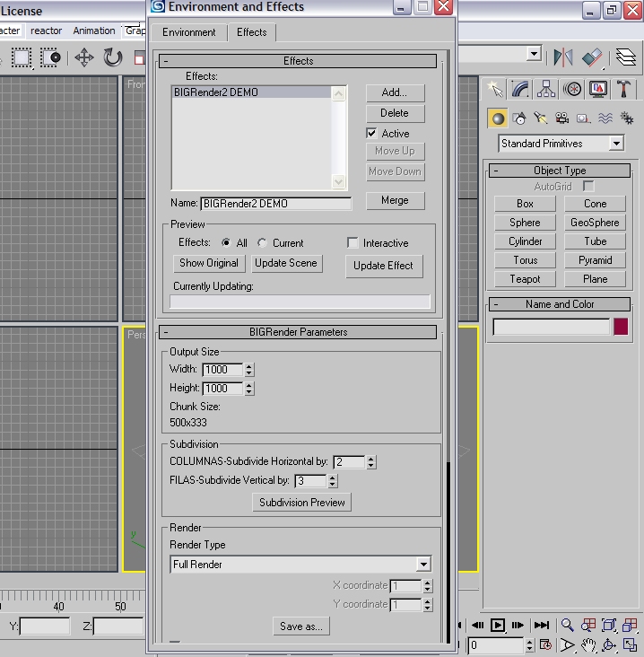Click the effect Name input field

pos(276,204)
